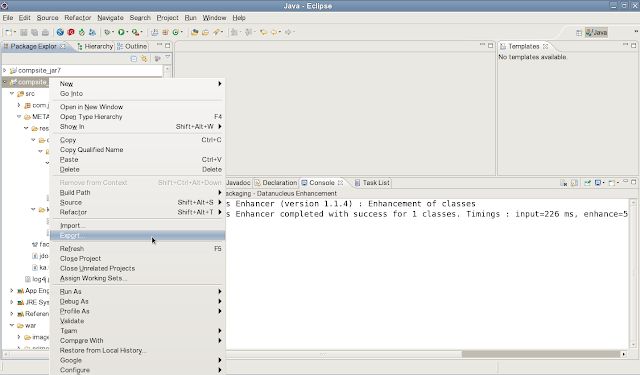Open the Google submenu

[x=137, y=360]
